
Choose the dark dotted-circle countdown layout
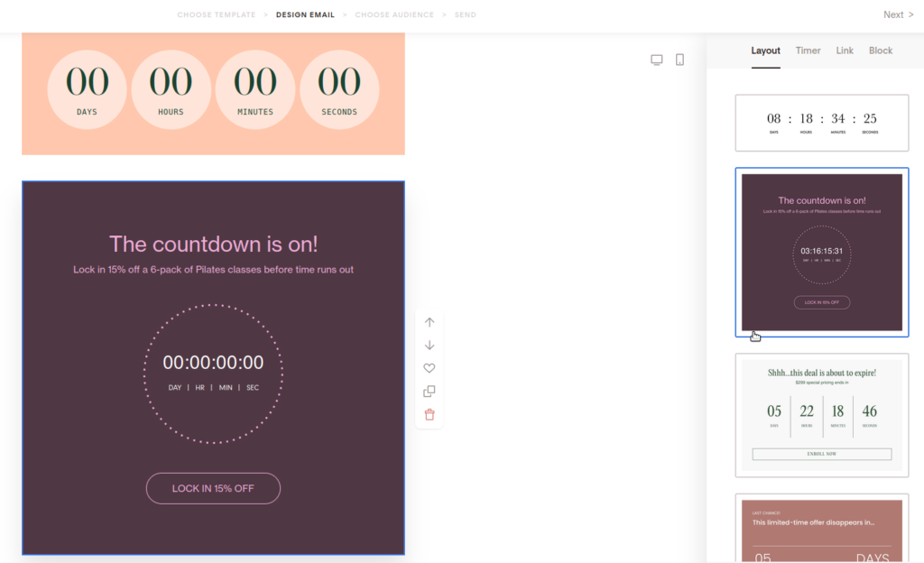(822, 252)
